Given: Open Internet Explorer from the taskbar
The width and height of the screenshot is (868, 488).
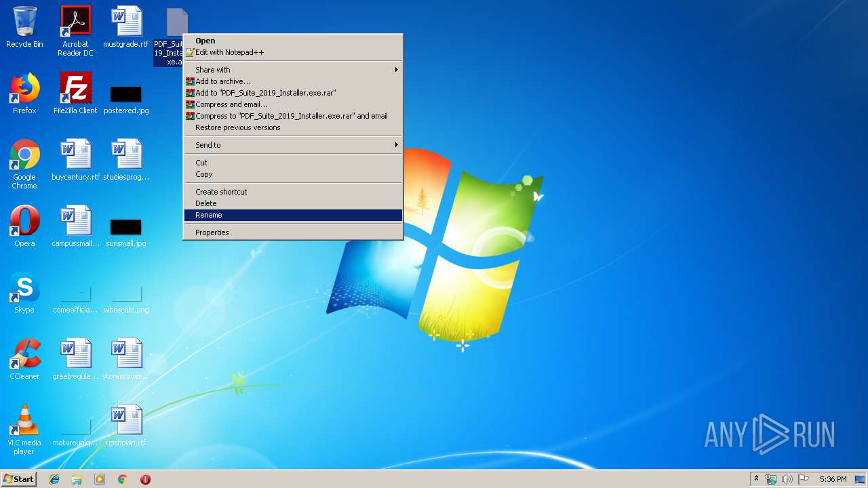Looking at the screenshot, I should coord(54,479).
